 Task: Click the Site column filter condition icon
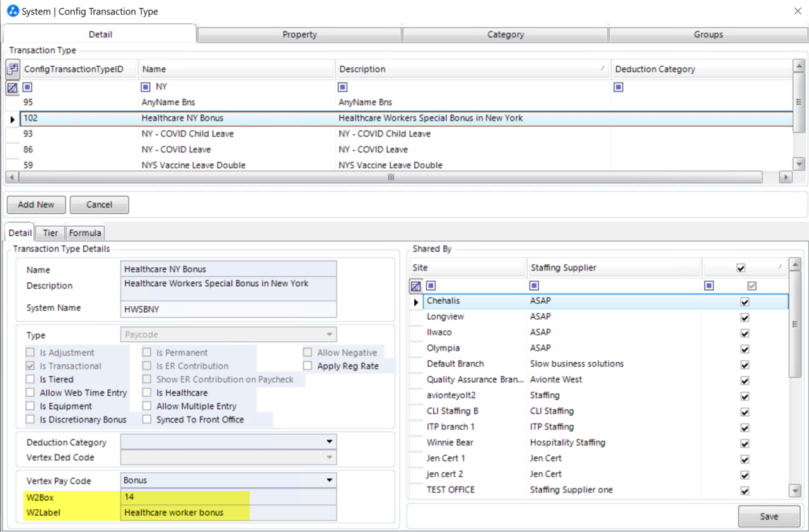[x=431, y=286]
